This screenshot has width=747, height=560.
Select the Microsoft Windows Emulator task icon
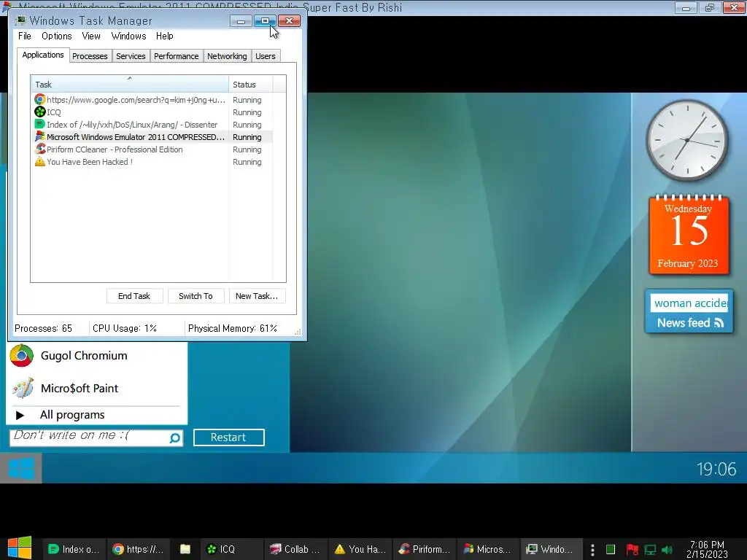pyautogui.click(x=40, y=136)
